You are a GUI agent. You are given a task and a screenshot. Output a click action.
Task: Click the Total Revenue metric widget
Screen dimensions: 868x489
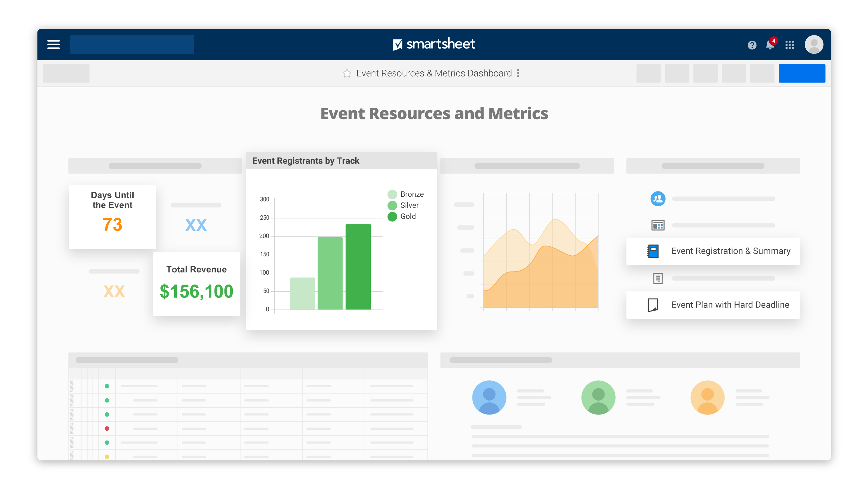[x=197, y=284]
